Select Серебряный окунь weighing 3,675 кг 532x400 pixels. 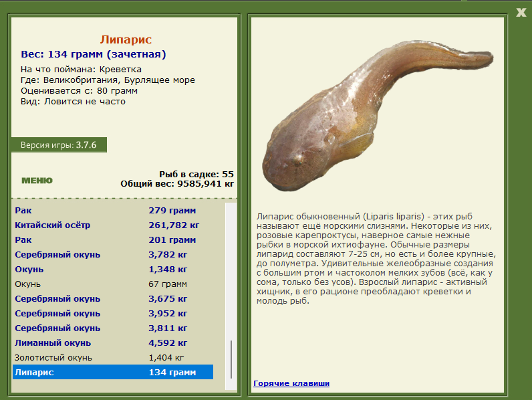113,299
